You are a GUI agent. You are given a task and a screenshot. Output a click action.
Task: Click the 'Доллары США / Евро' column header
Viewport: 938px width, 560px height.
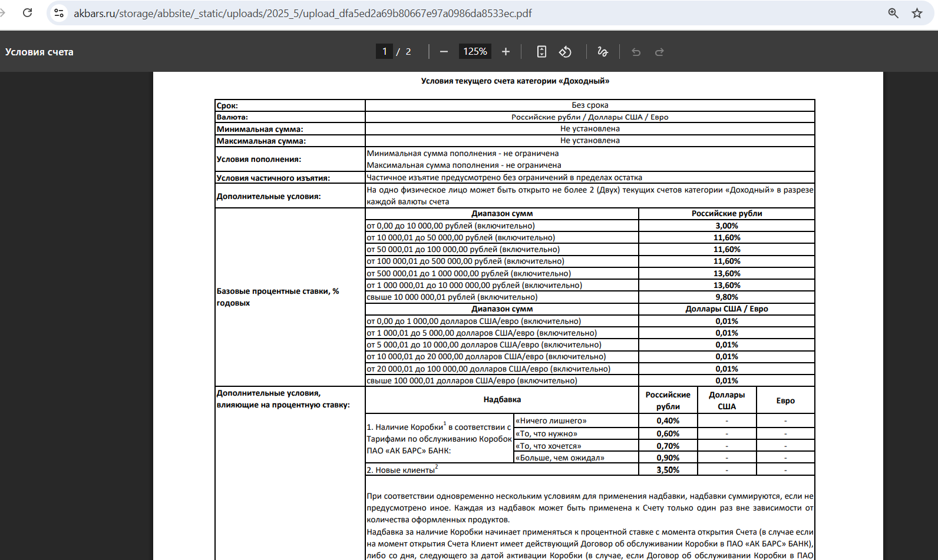point(726,309)
